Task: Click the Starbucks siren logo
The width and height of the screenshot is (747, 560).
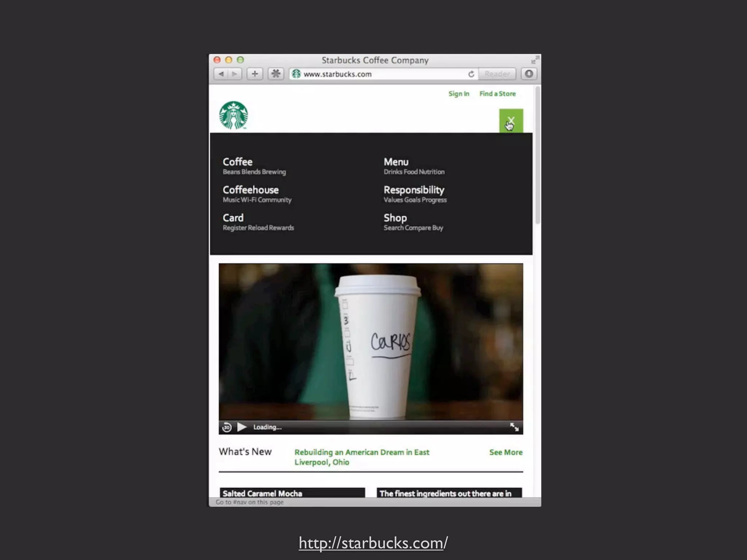Action: [233, 115]
